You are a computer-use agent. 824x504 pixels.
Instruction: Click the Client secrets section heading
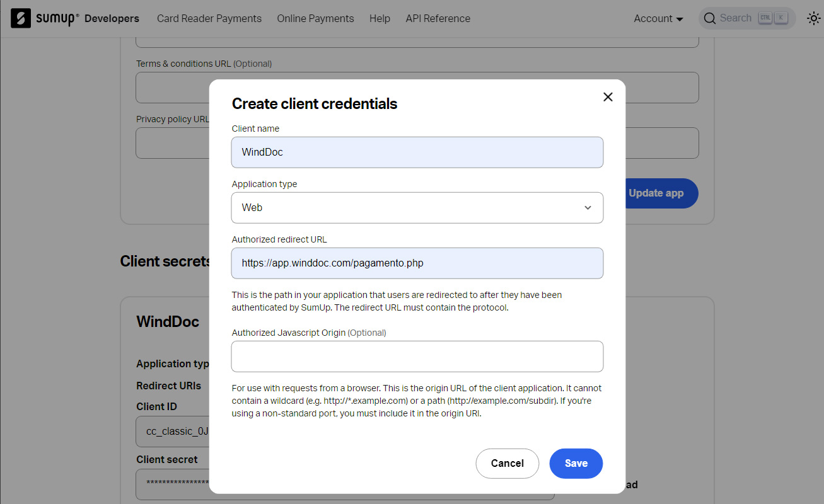point(165,261)
